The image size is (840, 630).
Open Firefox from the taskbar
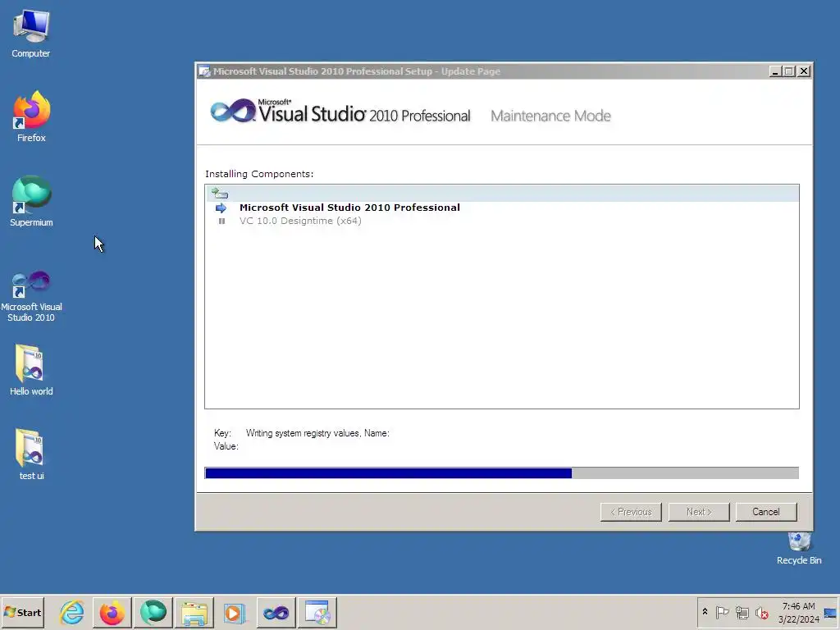[112, 612]
